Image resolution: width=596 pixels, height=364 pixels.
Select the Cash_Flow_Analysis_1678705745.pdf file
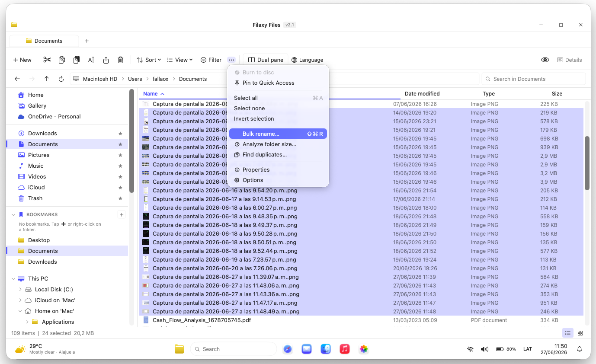click(x=361, y=320)
